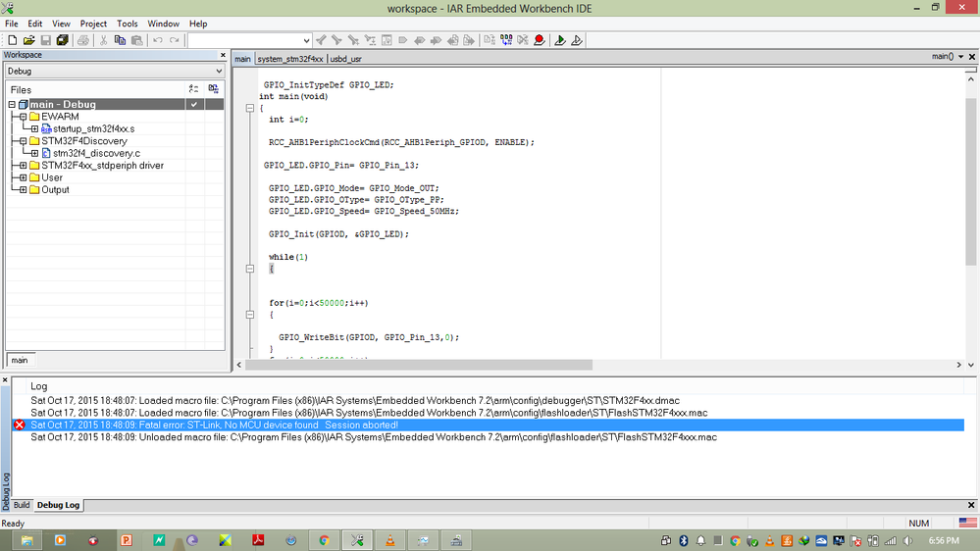Open the Edit menu
Viewport: 980px width, 551px height.
coord(35,24)
